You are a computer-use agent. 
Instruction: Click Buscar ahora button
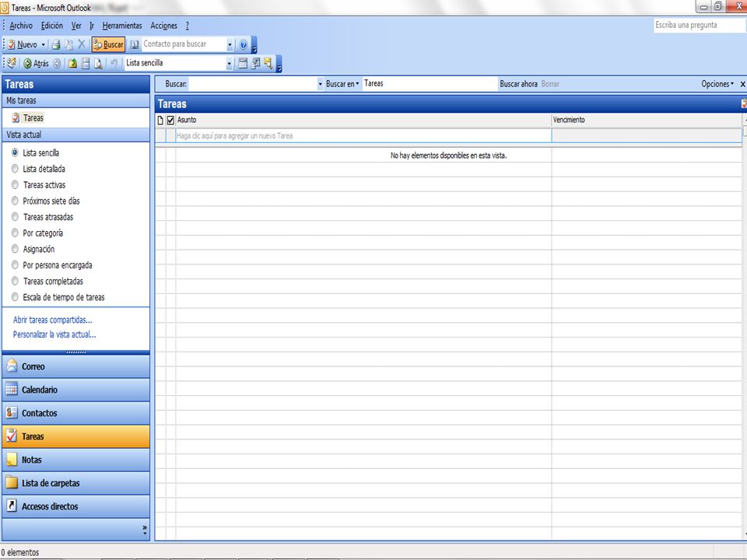coord(518,84)
